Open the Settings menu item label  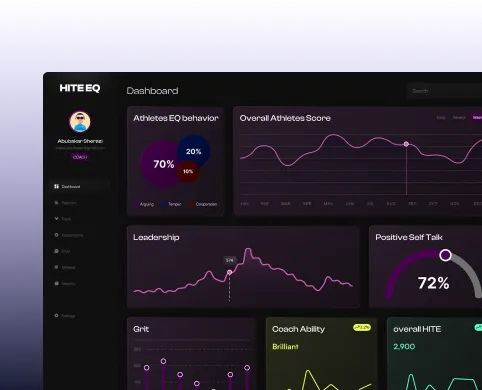point(68,316)
